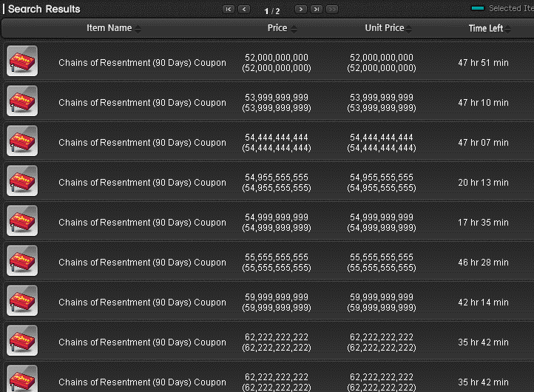Click coupon icon of 55,555,555,555 listing
This screenshot has height=392, width=534.
click(22, 260)
